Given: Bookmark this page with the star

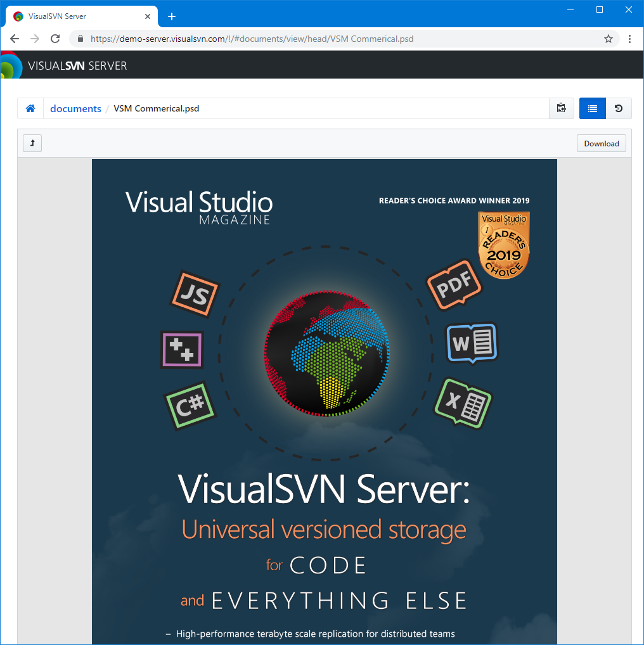Looking at the screenshot, I should pos(609,39).
